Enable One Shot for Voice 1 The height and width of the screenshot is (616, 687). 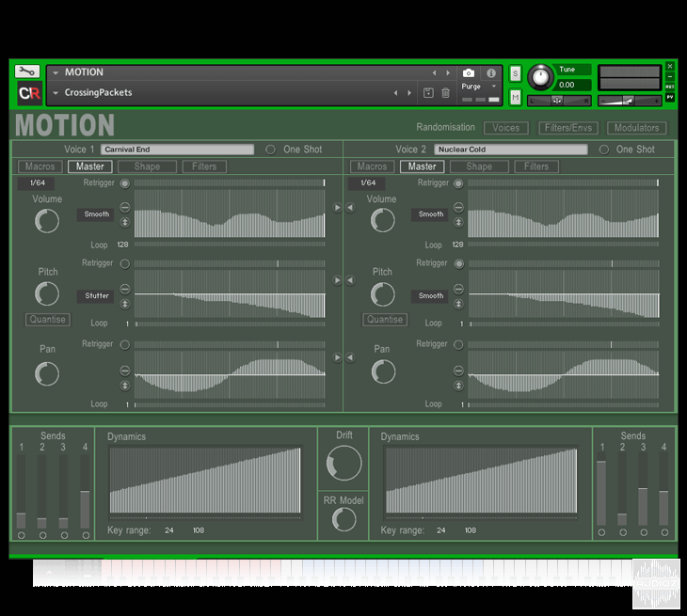[x=270, y=150]
